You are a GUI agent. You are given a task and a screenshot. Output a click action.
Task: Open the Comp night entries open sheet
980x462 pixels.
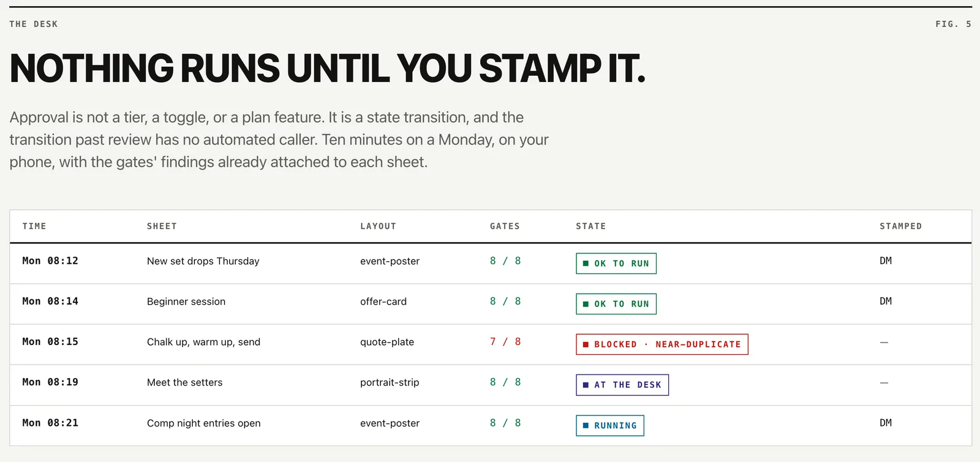203,423
